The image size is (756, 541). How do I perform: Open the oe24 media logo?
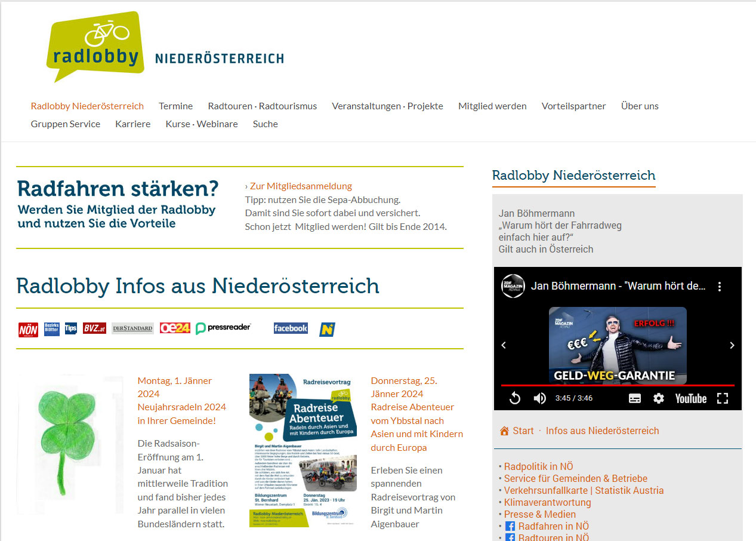(175, 328)
